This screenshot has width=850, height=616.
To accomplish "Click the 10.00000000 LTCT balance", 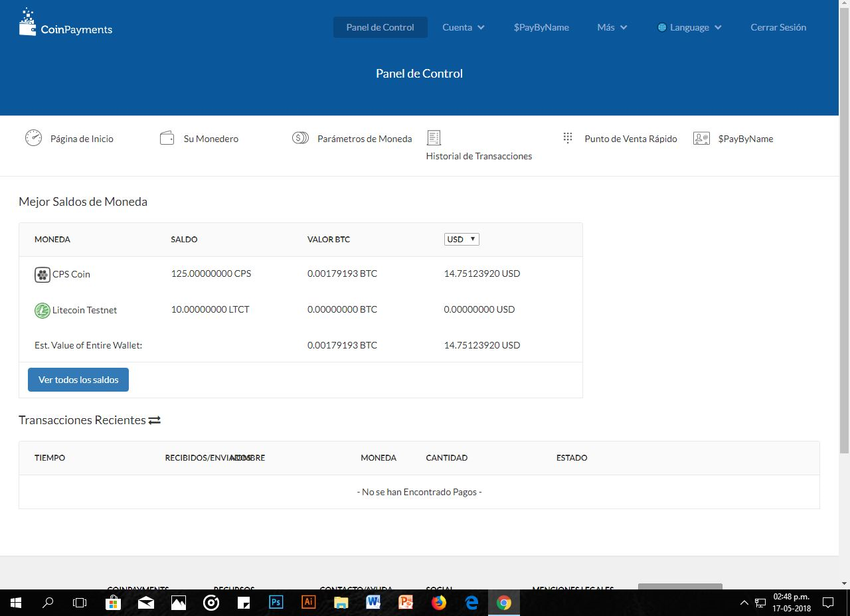I will tap(210, 309).
